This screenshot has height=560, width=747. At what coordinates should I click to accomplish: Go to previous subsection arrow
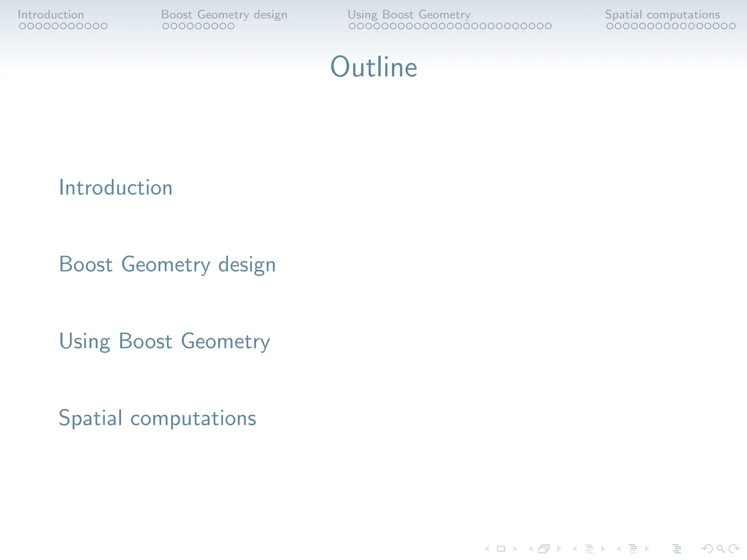[575, 549]
